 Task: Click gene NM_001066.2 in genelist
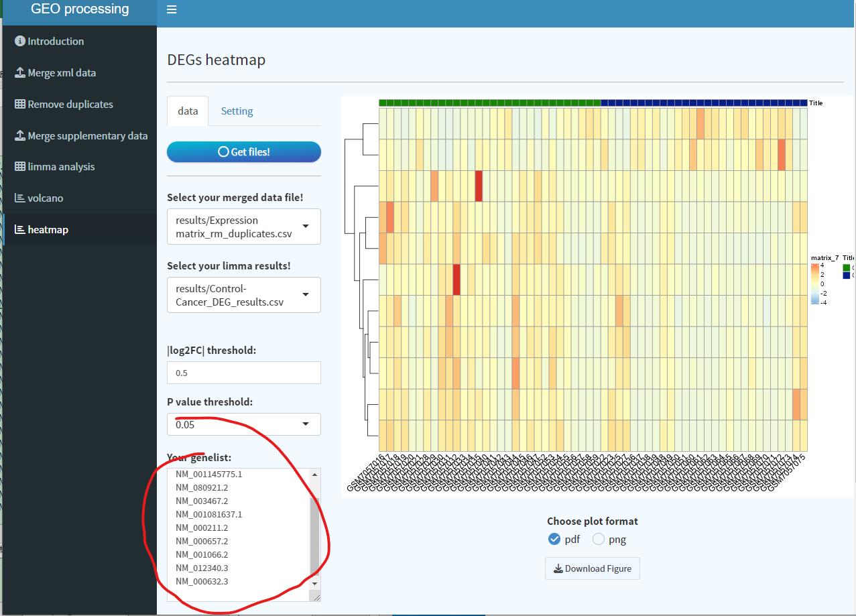[202, 555]
